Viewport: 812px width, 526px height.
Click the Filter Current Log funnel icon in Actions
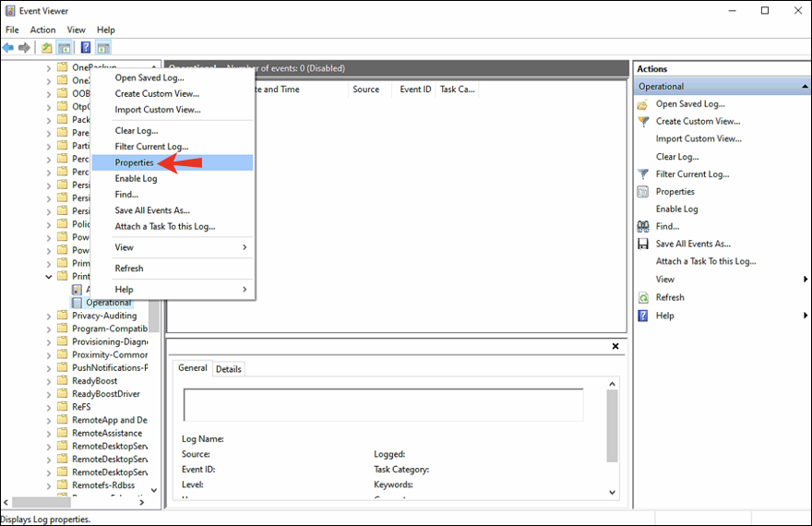(643, 174)
